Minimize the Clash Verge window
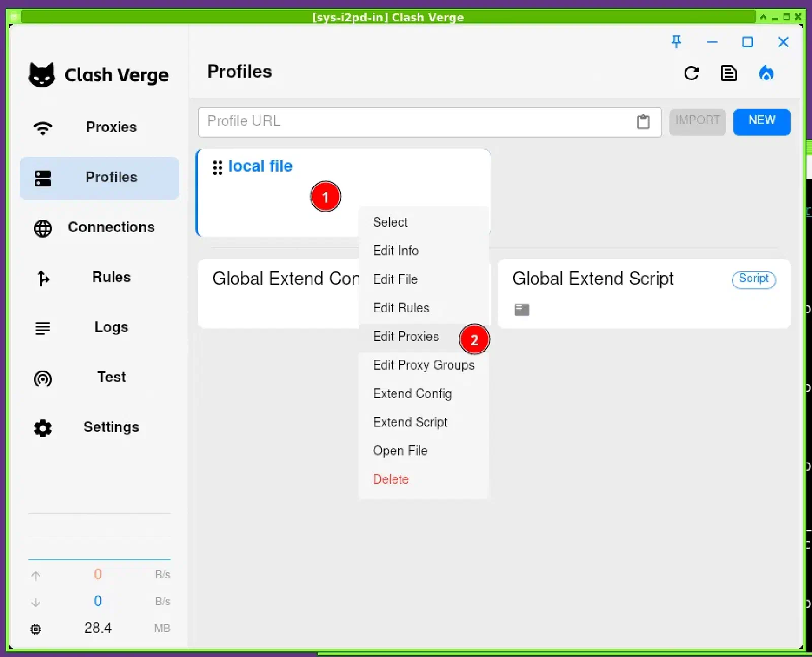Screen dimensions: 812x657 (x=712, y=42)
